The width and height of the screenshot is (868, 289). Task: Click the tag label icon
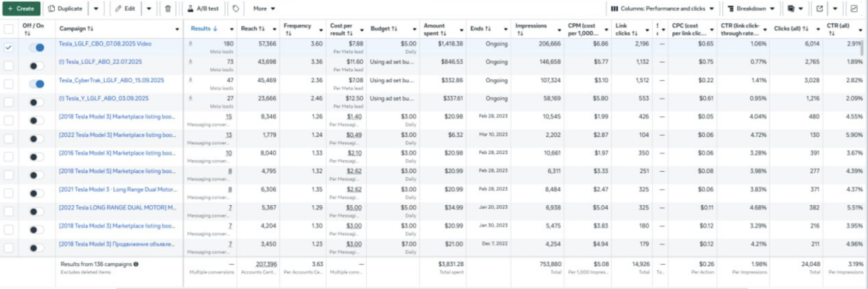click(x=236, y=9)
